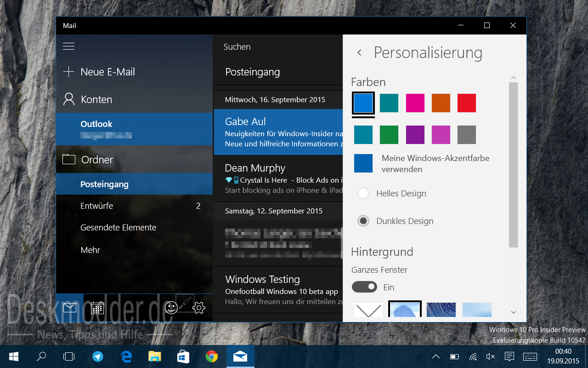Viewport: 588px width, 368px height.
Task: Launch Microsoft Edge from the taskbar
Action: pyautogui.click(x=126, y=356)
